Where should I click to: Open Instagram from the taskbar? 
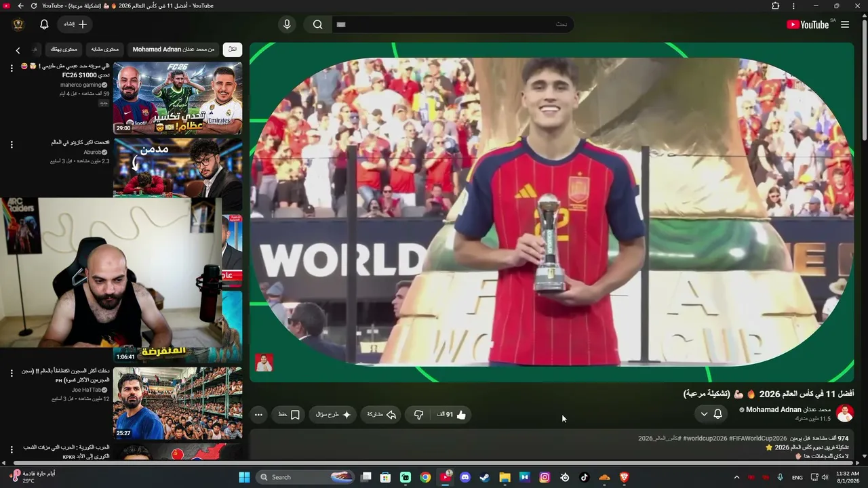tap(545, 477)
